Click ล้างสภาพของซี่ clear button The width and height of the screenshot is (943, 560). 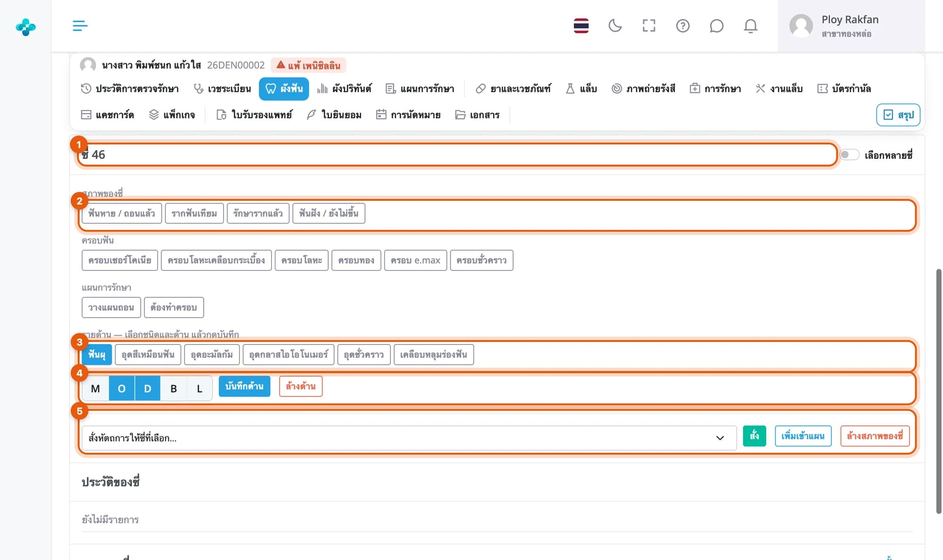pyautogui.click(x=875, y=436)
